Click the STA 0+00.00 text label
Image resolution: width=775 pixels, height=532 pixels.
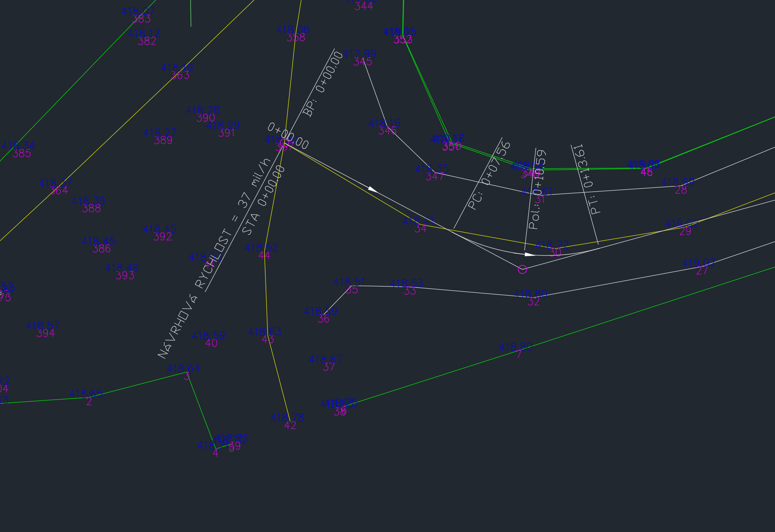(263, 200)
